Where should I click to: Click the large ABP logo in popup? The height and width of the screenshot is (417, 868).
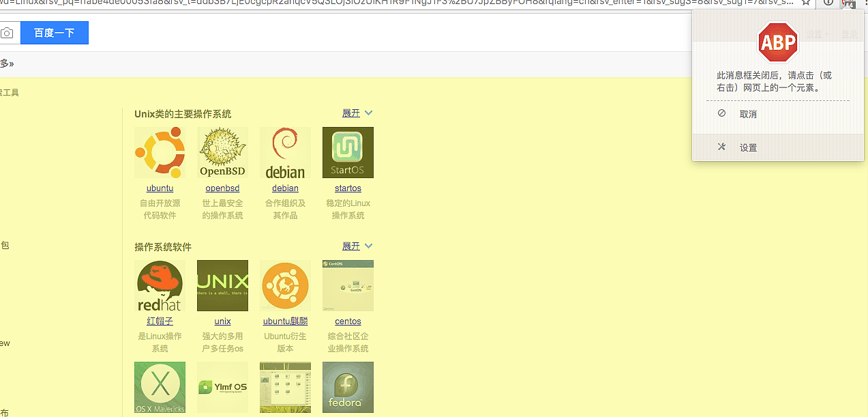[778, 42]
